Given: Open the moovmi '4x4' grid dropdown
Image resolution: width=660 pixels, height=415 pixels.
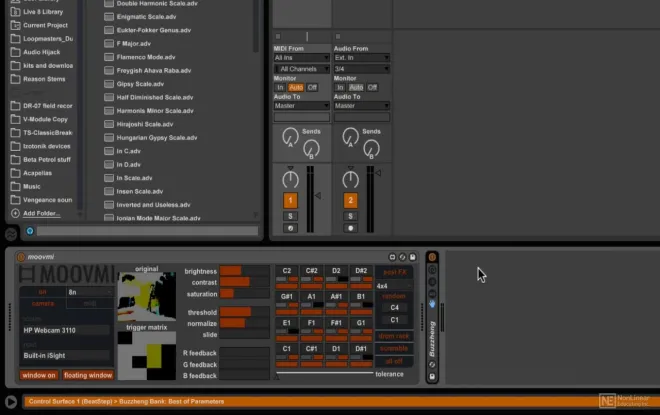Looking at the screenshot, I should (394, 286).
